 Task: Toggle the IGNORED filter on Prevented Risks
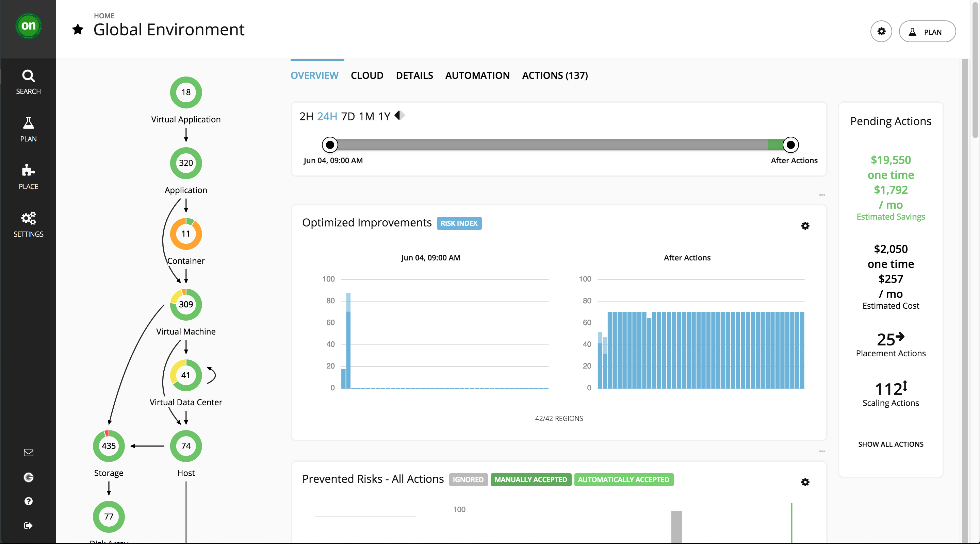point(468,479)
